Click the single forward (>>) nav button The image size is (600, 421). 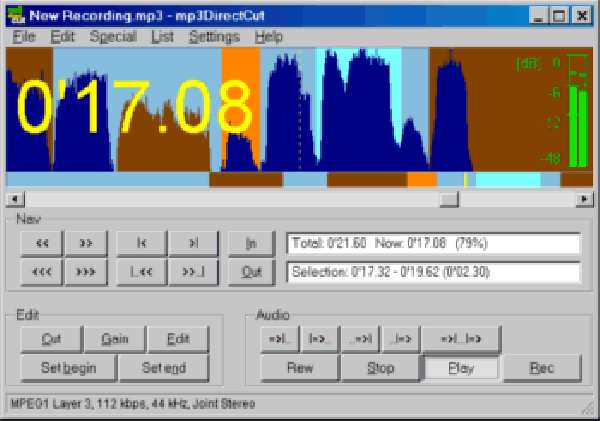click(86, 243)
